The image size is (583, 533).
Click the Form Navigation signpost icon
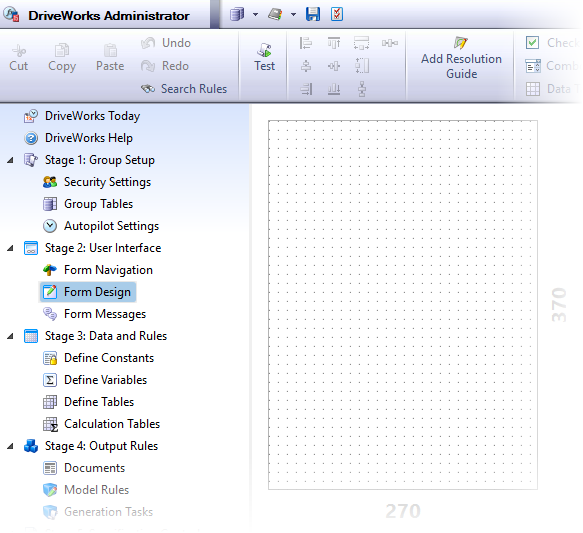point(50,270)
